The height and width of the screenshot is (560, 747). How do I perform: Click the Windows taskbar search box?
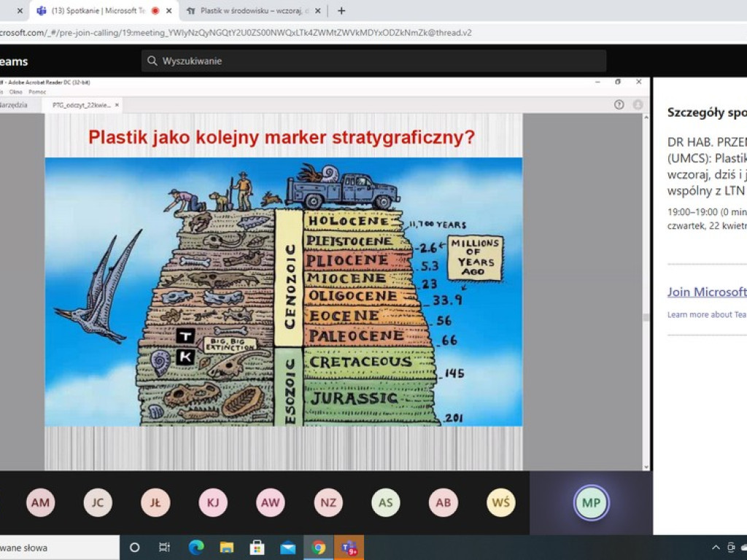60,548
